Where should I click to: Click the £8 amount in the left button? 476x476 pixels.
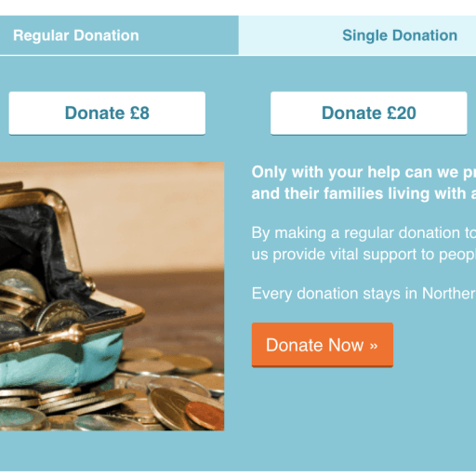pos(139,112)
